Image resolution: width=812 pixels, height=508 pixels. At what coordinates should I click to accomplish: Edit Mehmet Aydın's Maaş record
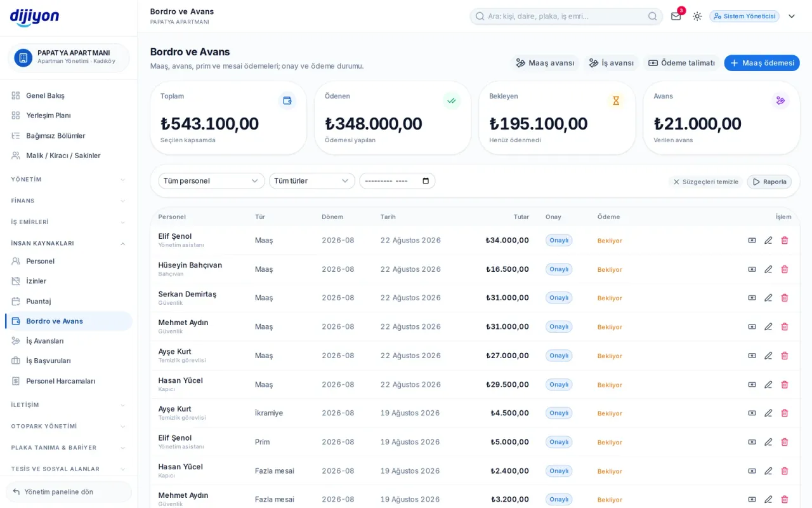coord(768,326)
